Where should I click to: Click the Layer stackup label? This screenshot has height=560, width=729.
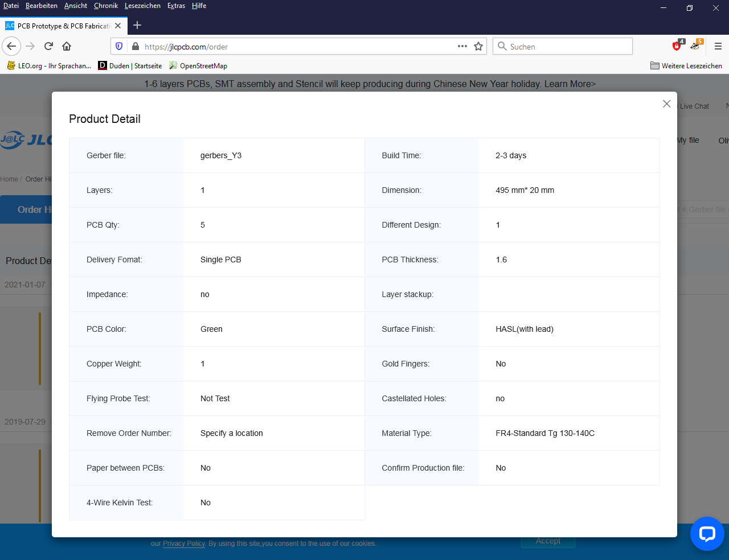click(x=408, y=294)
